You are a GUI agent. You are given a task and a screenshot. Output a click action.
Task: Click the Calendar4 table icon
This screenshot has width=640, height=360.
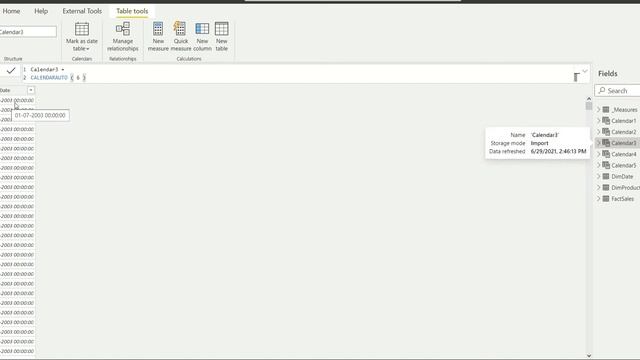[606, 154]
